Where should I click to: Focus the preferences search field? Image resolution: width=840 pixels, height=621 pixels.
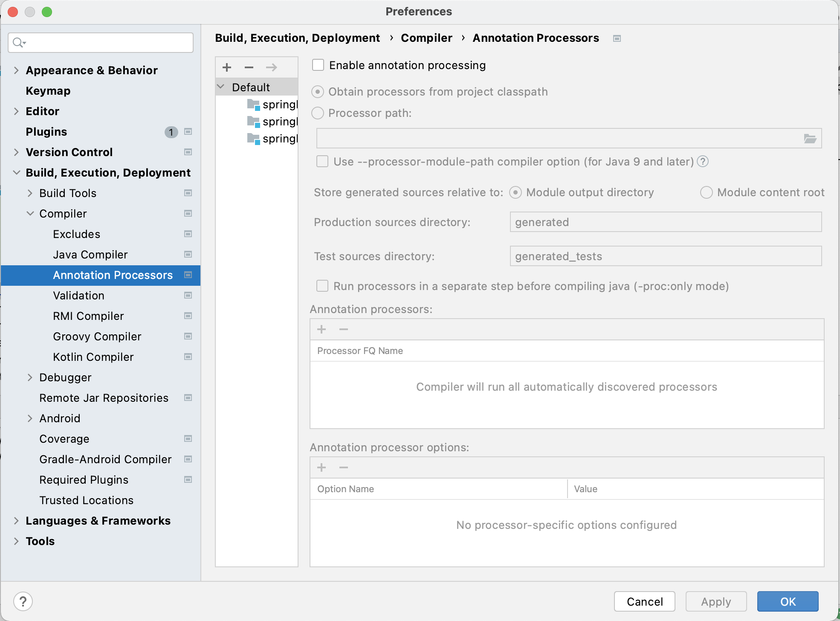click(x=107, y=43)
